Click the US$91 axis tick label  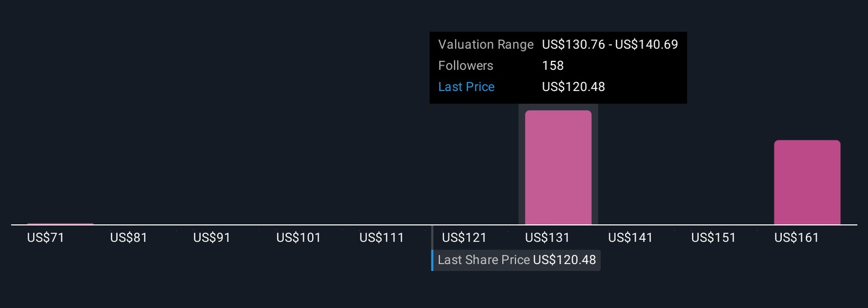click(212, 237)
